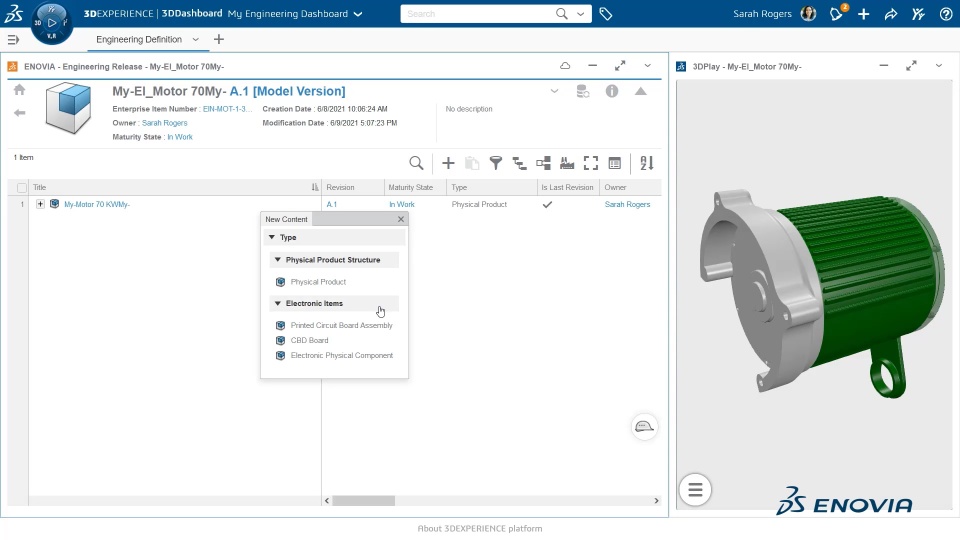This screenshot has height=540, width=960.
Task: Click the back arrow in Engineering Release
Action: [x=20, y=113]
